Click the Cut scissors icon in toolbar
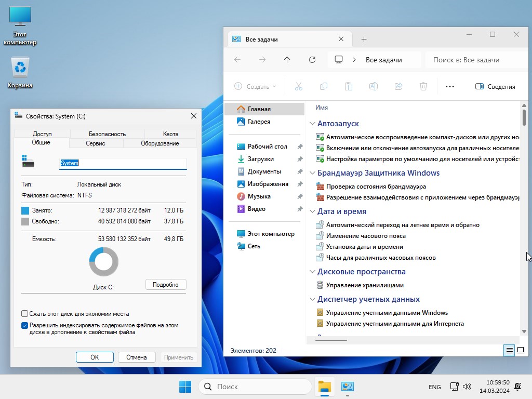Screen dimensions: 532x399 point(298,87)
